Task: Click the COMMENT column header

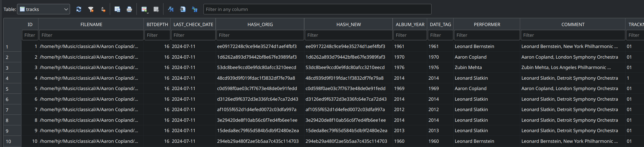Action: pyautogui.click(x=573, y=24)
